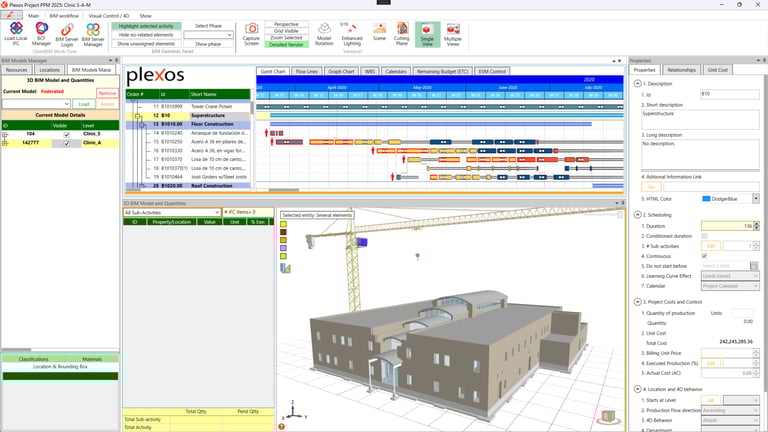This screenshot has width=768, height=432.
Task: Open the Remaining Budget (ETC) tab
Action: (442, 72)
